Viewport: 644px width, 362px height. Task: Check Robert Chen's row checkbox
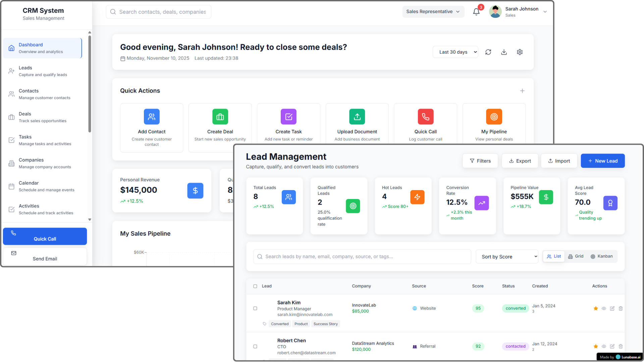tap(255, 346)
